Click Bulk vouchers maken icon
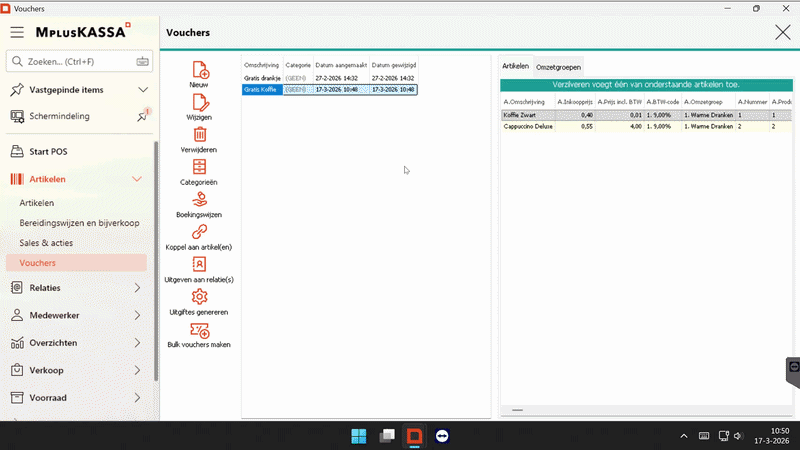This screenshot has width=800, height=450. (199, 330)
